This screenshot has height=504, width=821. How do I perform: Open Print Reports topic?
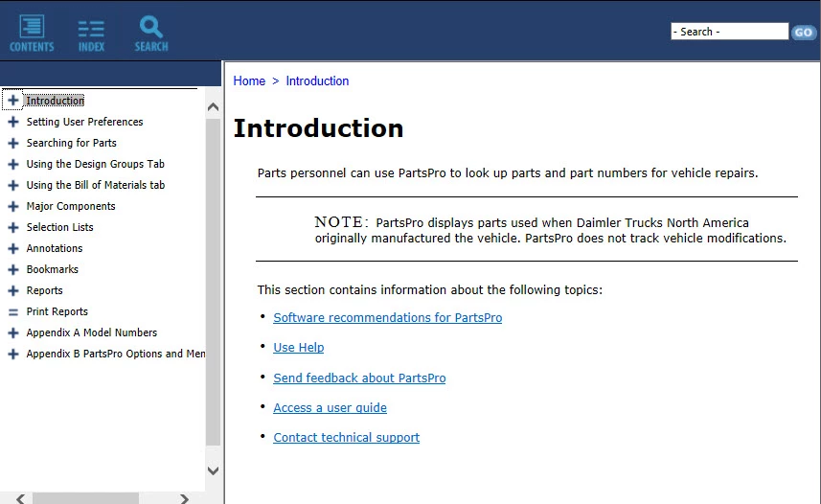click(57, 311)
